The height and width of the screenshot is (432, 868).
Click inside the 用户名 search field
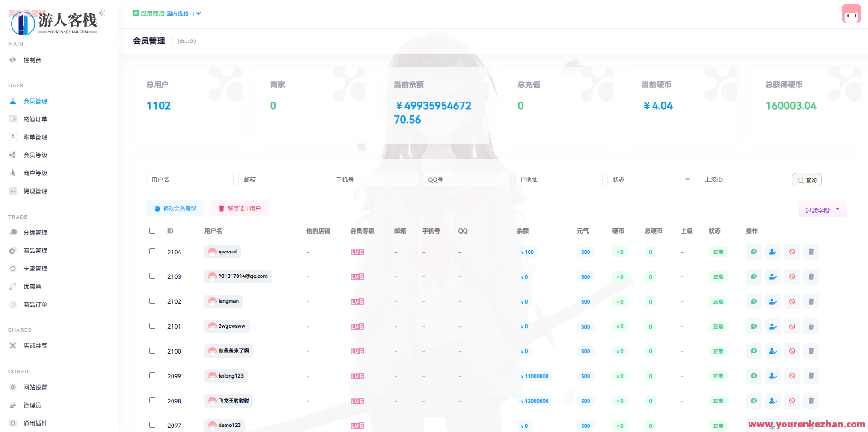[x=190, y=180]
